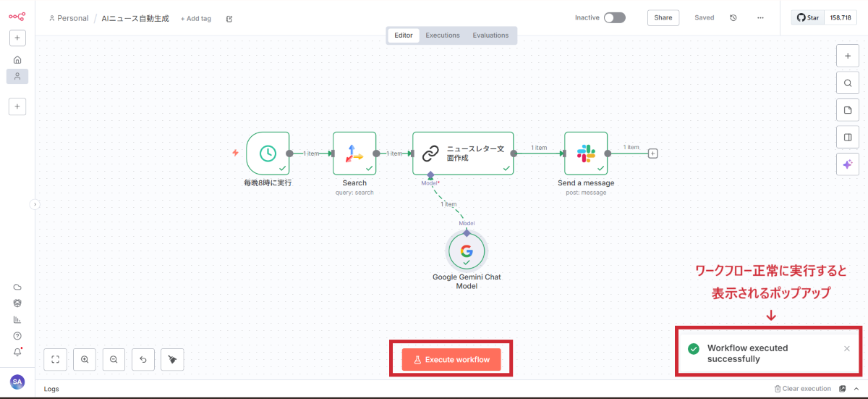The image size is (868, 399).
Task: Open the AI assistant sparkle icon
Action: [847, 164]
